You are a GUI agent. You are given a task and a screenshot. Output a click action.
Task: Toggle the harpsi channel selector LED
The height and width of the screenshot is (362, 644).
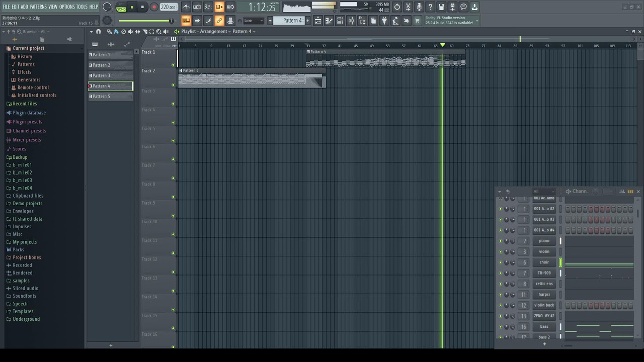click(x=560, y=295)
